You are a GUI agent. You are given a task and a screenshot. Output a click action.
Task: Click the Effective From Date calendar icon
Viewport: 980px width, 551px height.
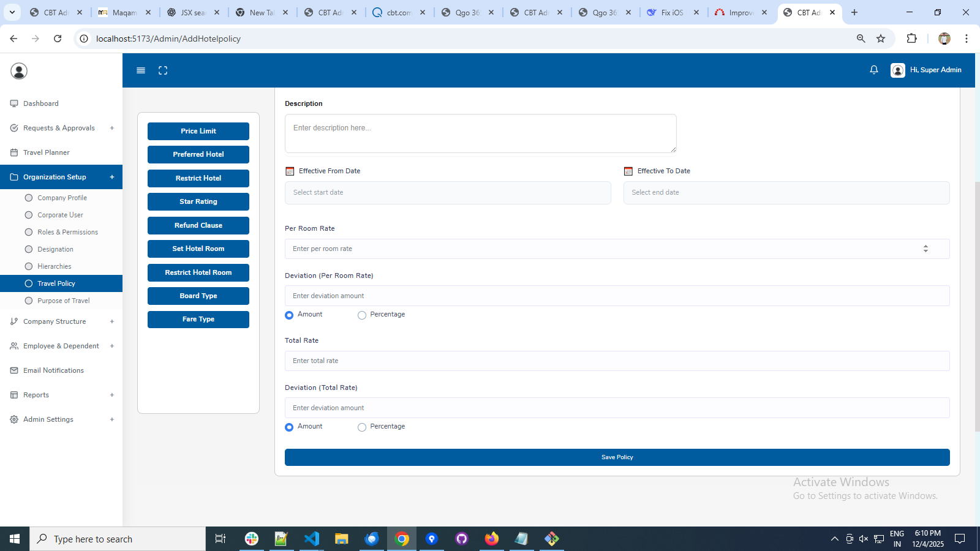(290, 171)
